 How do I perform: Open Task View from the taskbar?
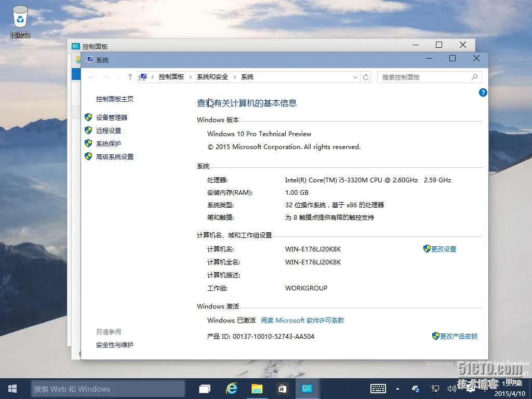point(205,389)
